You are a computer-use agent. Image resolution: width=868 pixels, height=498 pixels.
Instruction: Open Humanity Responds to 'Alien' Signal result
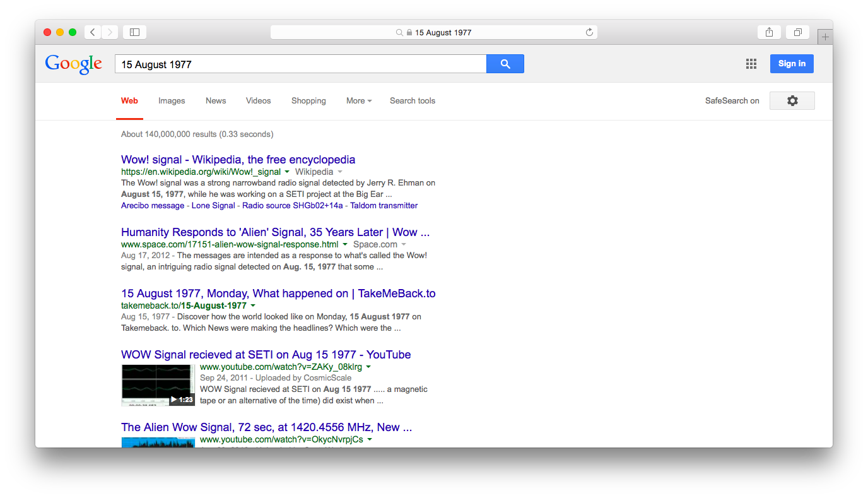(x=275, y=232)
